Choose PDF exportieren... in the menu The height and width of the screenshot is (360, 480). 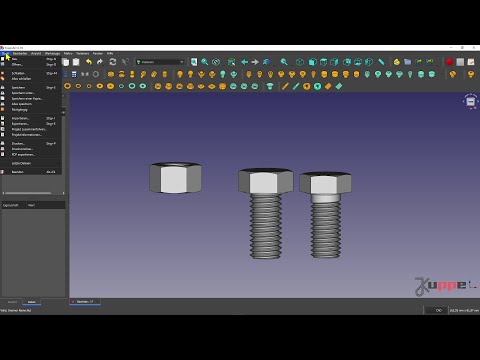(31, 155)
